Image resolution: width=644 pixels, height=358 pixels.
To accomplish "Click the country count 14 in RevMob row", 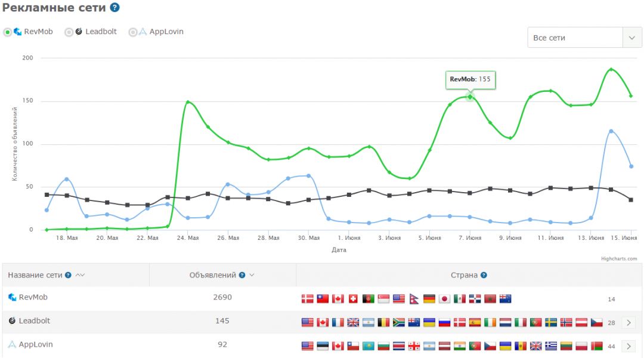I will [612, 299].
